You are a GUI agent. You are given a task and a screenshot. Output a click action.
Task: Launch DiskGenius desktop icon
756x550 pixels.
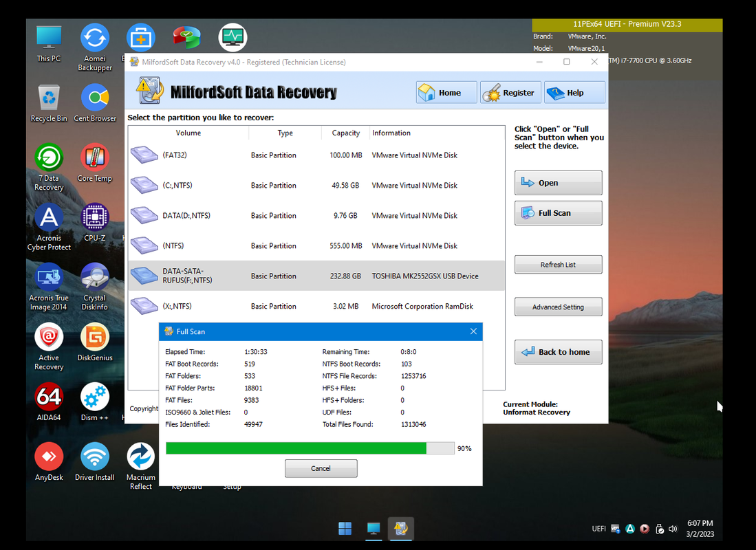pos(94,343)
